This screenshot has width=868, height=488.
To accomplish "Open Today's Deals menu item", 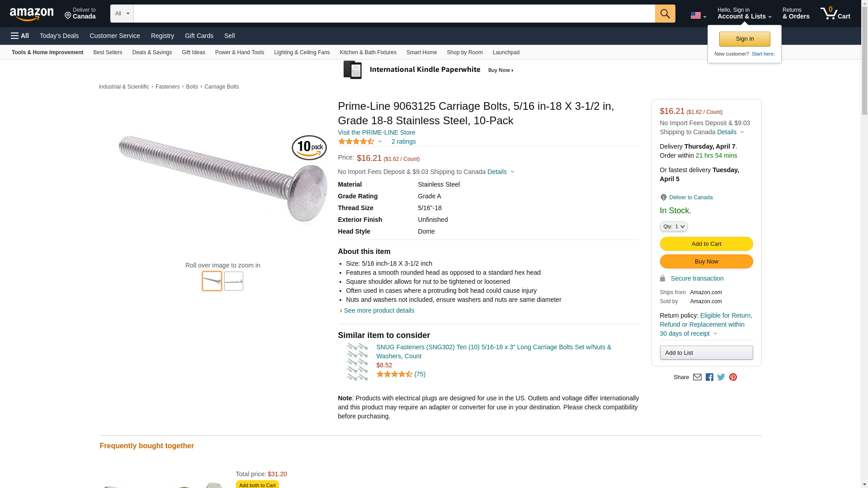I will click(x=59, y=36).
